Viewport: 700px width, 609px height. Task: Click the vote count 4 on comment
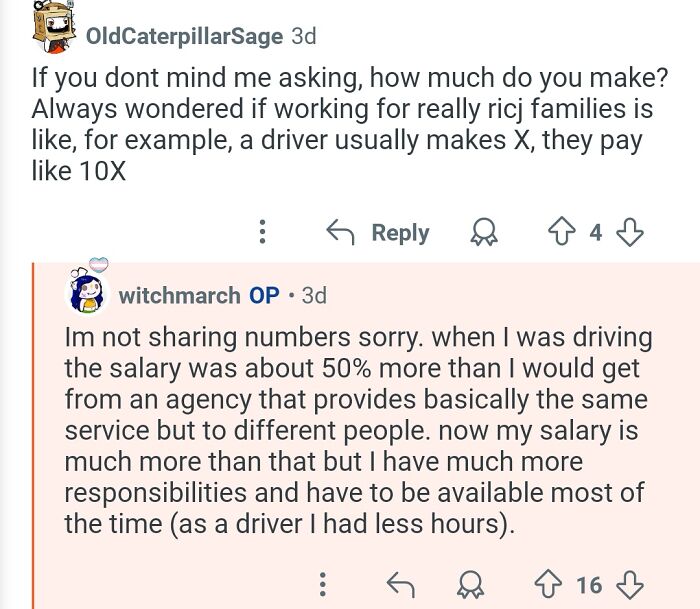pyautogui.click(x=595, y=233)
